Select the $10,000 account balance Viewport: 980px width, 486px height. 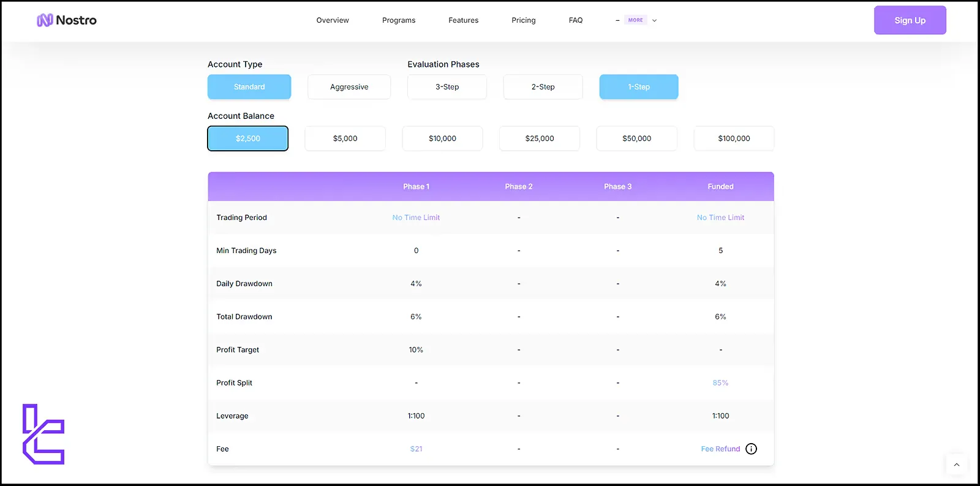[442, 139]
